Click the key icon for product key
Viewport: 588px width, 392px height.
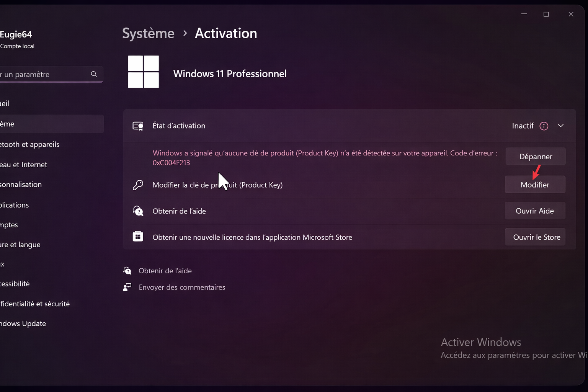pyautogui.click(x=138, y=185)
